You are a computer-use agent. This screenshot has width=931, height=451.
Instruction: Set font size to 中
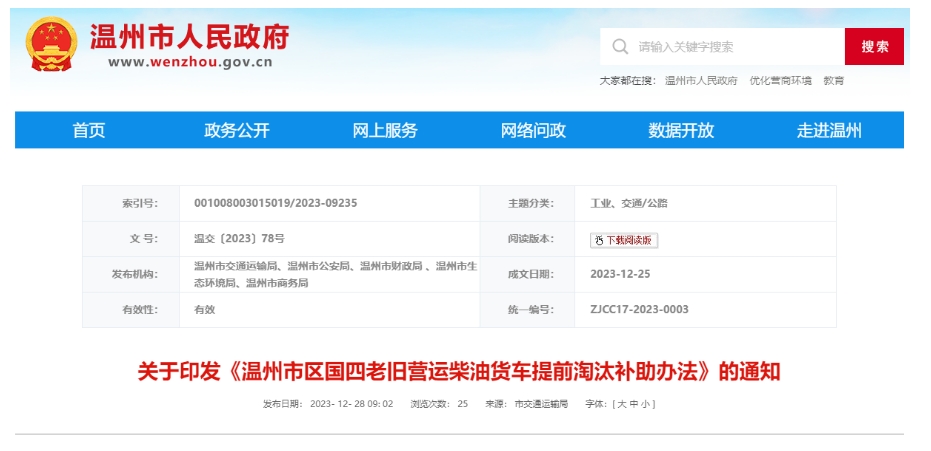[x=633, y=404]
